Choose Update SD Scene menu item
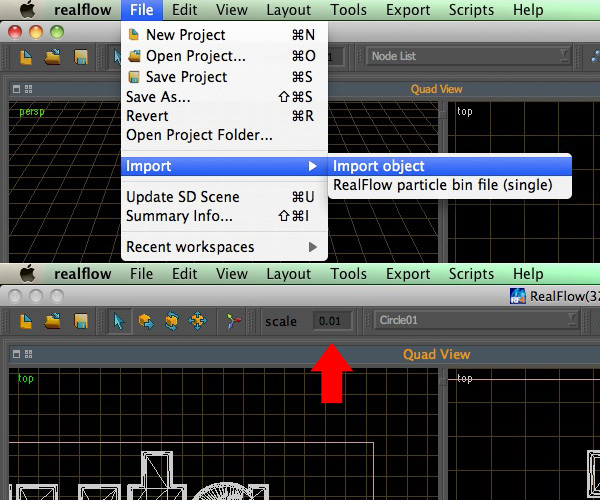The image size is (600, 500). tap(224, 197)
